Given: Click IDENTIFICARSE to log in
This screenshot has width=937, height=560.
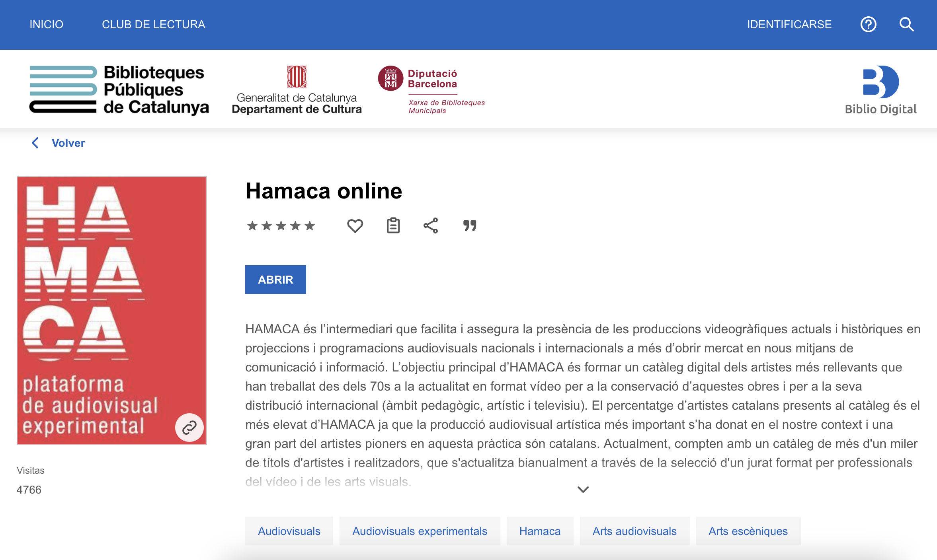Looking at the screenshot, I should [789, 25].
